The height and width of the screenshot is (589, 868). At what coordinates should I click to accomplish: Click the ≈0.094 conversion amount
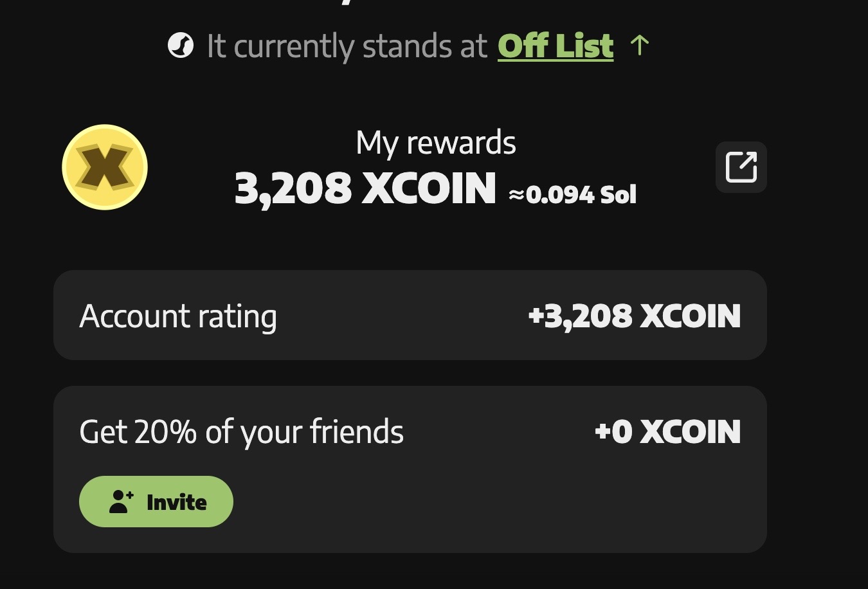coord(551,194)
